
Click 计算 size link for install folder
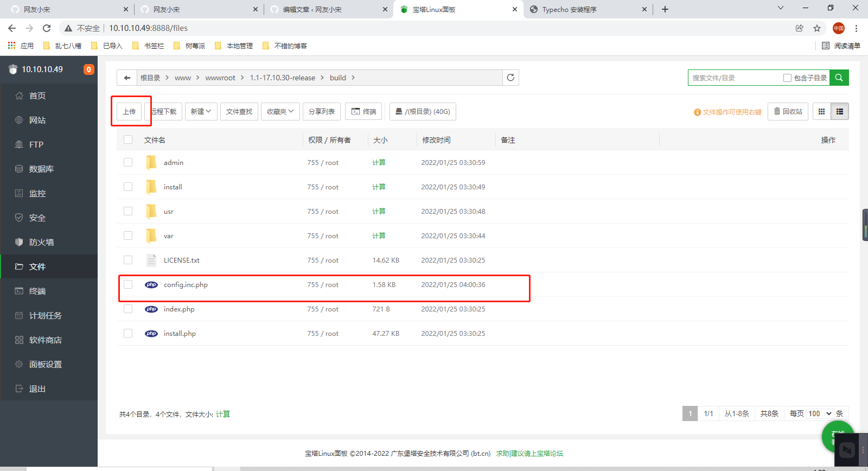coord(379,187)
